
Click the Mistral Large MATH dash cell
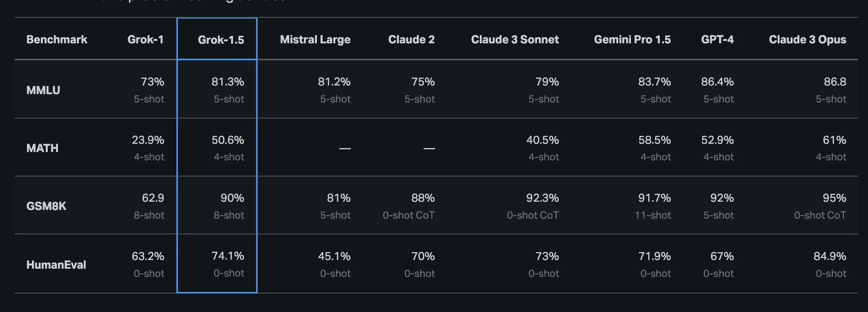[344, 149]
